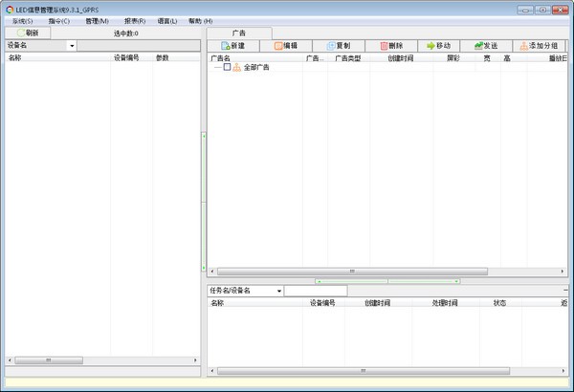Viewport: 574px width, 392px height.
Task: Open the 指令(C) menu
Action: 59,21
